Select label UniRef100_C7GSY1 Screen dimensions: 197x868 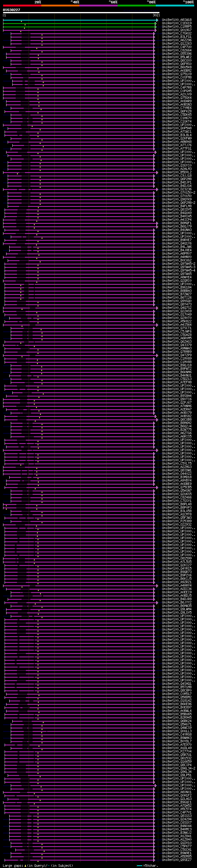pyautogui.click(x=177, y=501)
